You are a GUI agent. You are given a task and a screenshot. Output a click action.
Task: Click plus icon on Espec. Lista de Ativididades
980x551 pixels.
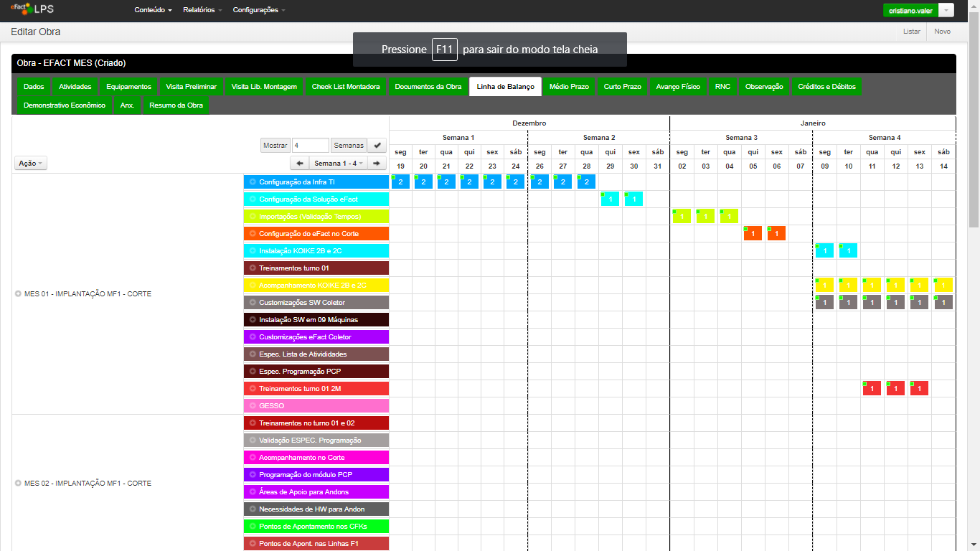point(253,354)
